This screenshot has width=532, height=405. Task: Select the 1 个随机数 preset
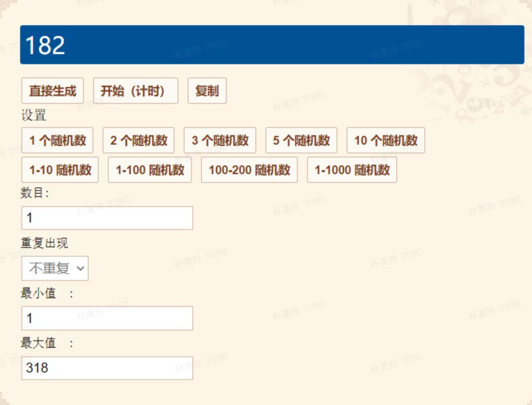[57, 140]
